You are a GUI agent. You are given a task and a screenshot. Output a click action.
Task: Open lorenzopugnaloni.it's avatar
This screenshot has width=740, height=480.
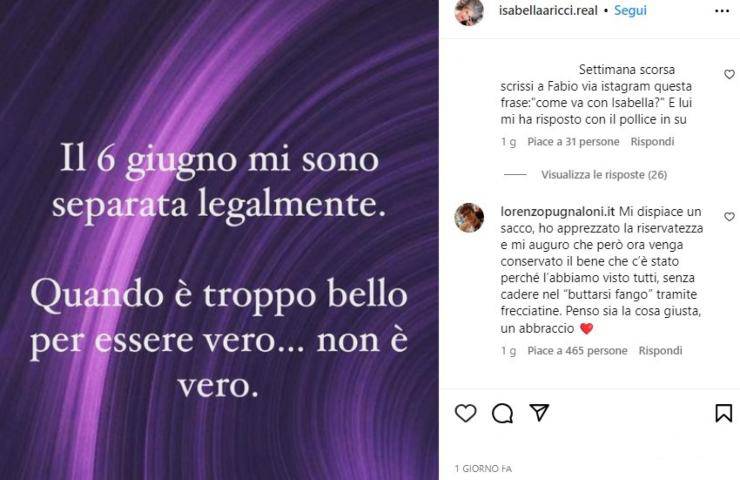[469, 218]
